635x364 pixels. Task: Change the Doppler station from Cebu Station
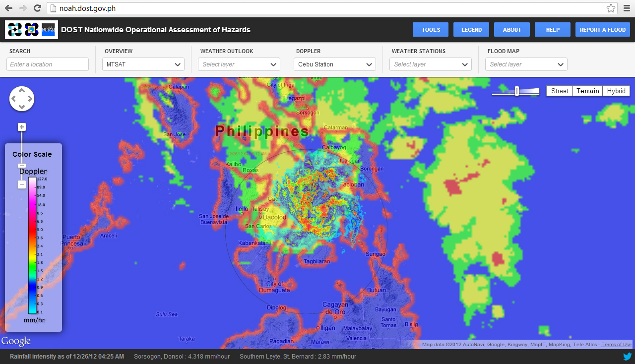(x=334, y=64)
